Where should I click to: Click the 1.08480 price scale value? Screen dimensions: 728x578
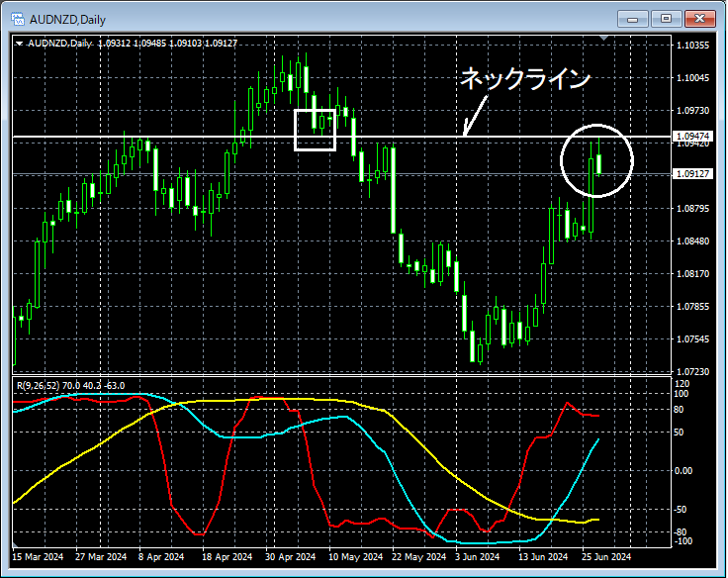[x=692, y=241]
